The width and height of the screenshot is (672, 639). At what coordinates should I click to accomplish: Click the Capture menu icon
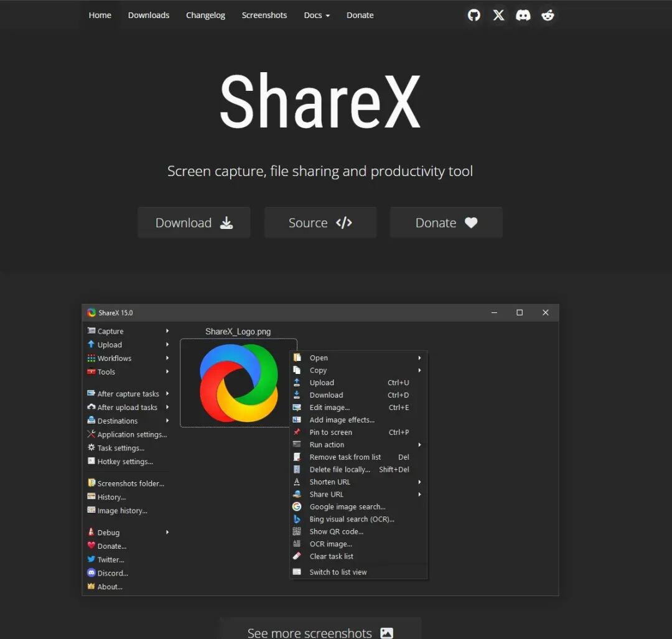click(91, 330)
